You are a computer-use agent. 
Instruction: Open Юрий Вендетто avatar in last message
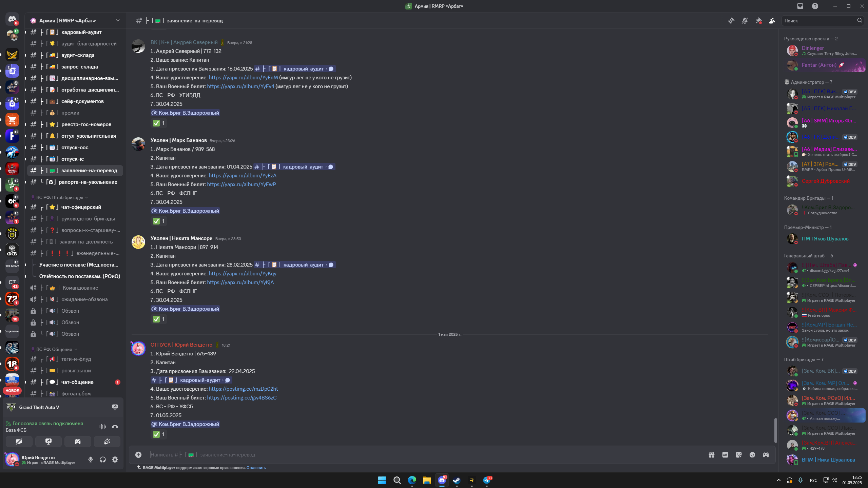tap(138, 349)
